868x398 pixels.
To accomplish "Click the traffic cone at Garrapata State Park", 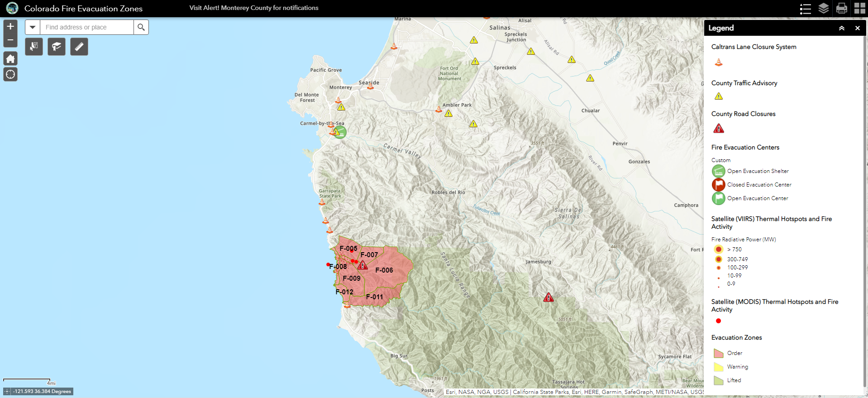I will coord(322,202).
